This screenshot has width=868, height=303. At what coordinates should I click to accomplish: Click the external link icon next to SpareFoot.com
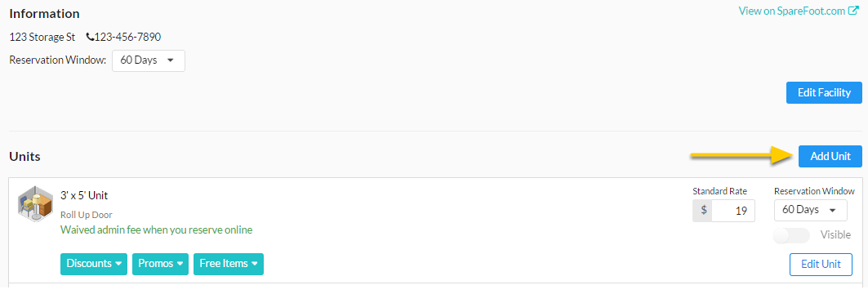pos(853,11)
